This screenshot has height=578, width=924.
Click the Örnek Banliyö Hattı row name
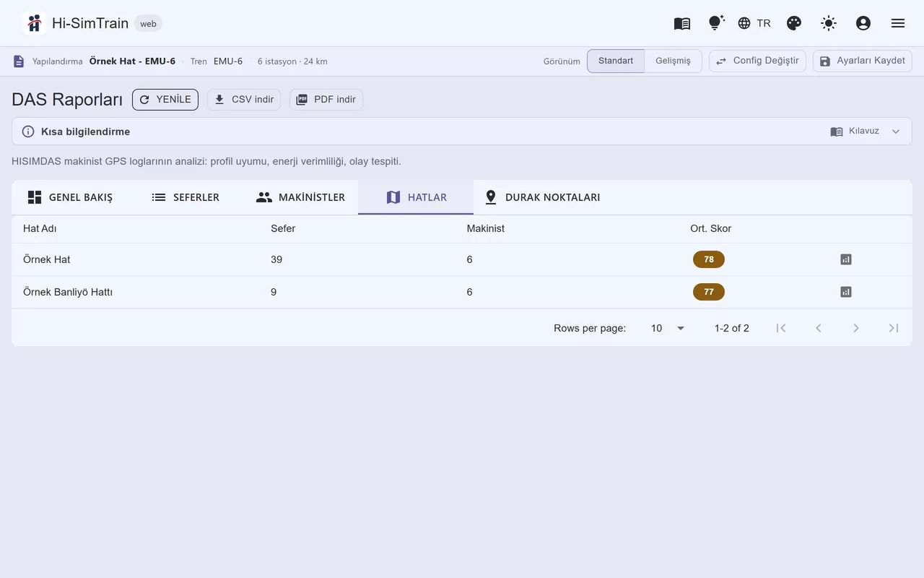click(68, 292)
